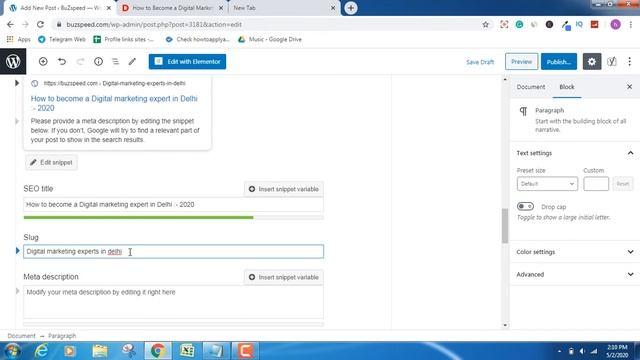Screen dimensions: 640x360
Task: Add a new block with plus icon
Action: (43, 62)
